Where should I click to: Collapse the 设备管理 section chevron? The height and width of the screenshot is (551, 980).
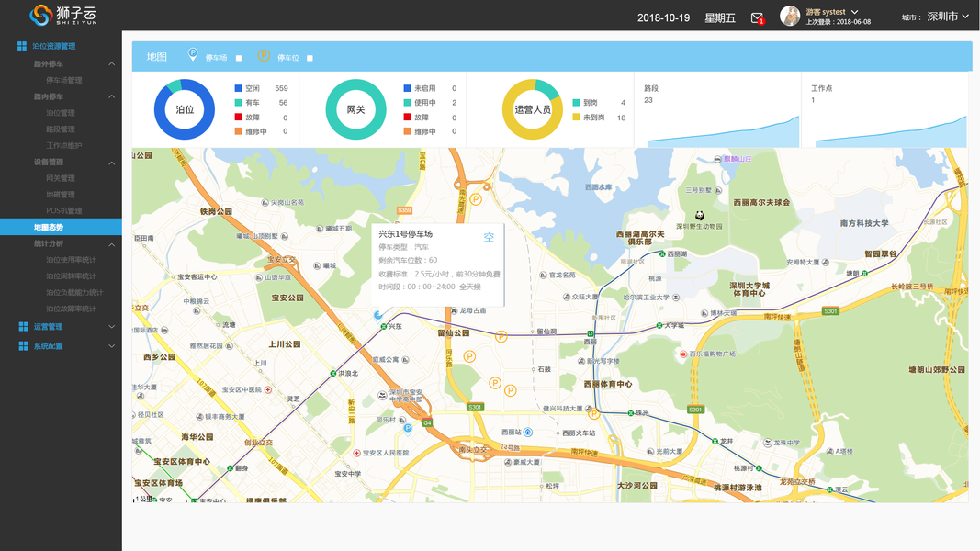(x=111, y=163)
